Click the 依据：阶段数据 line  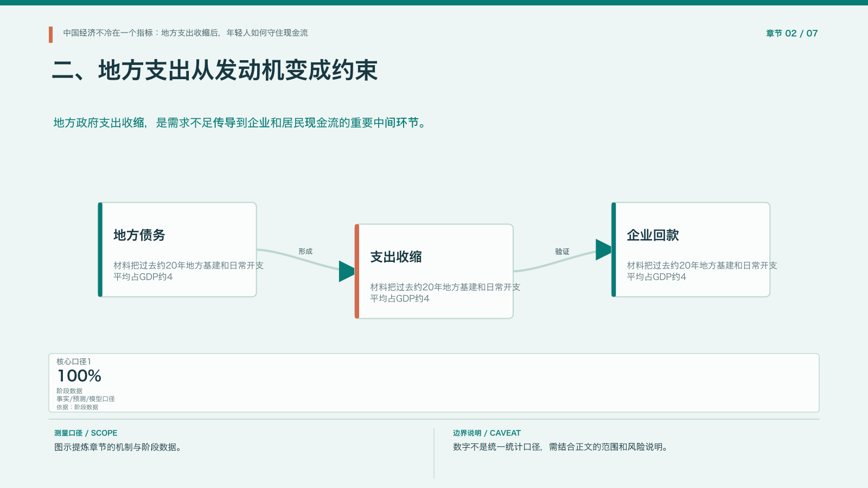click(x=77, y=407)
